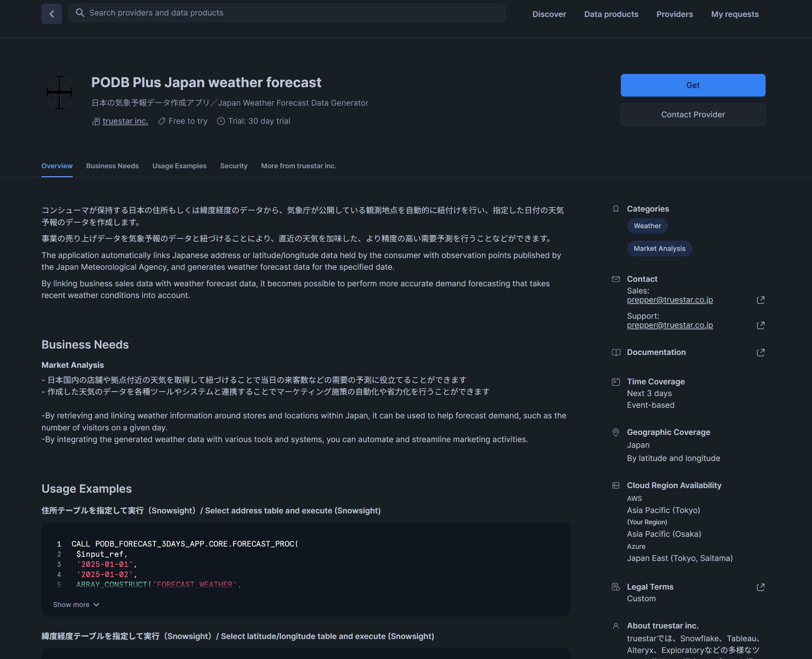The width and height of the screenshot is (812, 659).
Task: Click the Cloud Region Availability server icon
Action: (x=616, y=485)
